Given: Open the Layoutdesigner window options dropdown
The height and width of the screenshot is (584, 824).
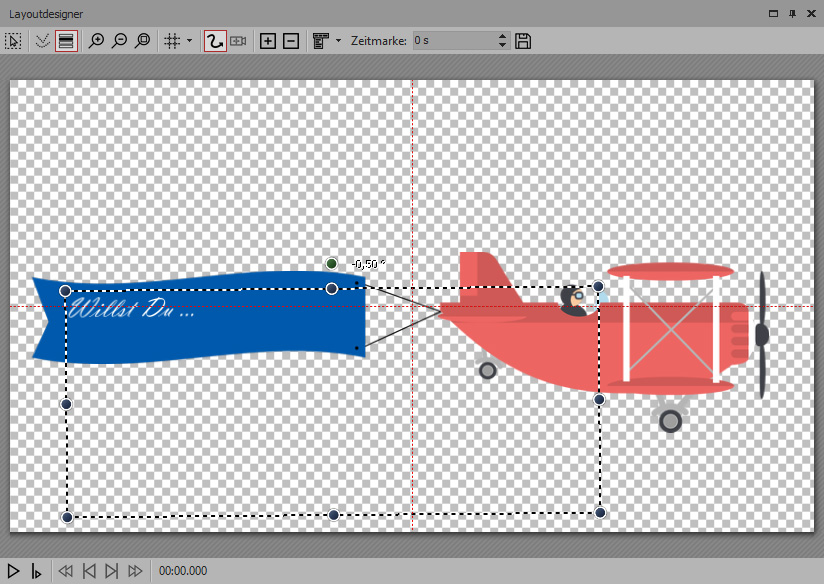Looking at the screenshot, I should click(x=772, y=13).
